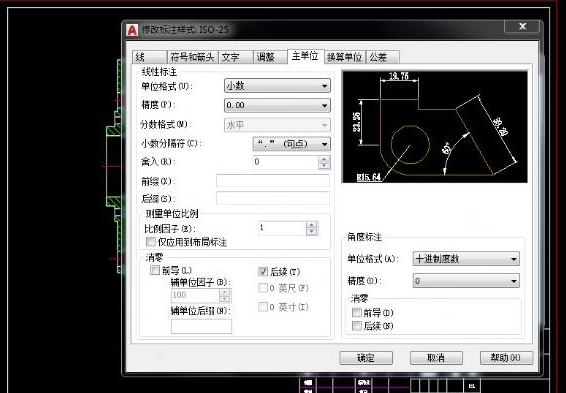
Task: Open the 文字 tab
Action: click(x=235, y=57)
